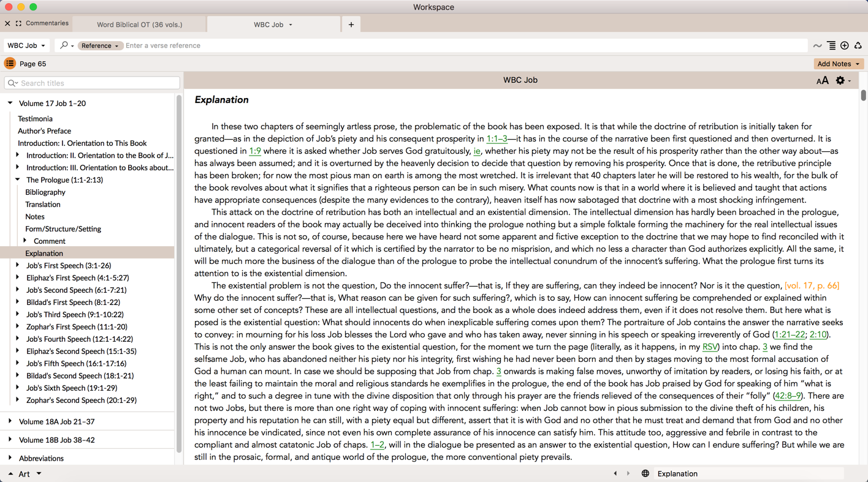Screen dimensions: 868x482
Task: Click the [vol. 17, p. 66] page marker
Action: coord(812,285)
